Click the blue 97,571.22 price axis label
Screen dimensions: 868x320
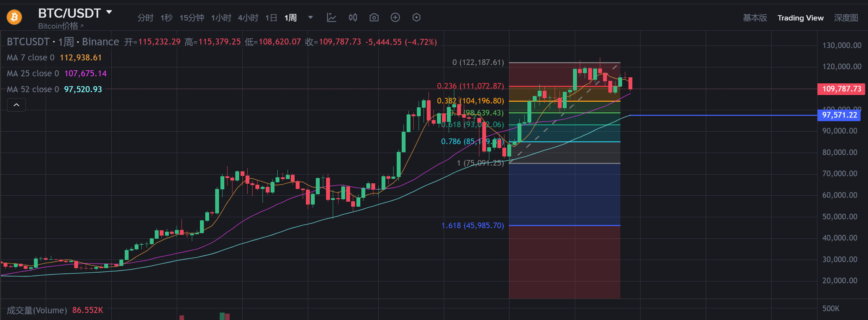(x=839, y=115)
